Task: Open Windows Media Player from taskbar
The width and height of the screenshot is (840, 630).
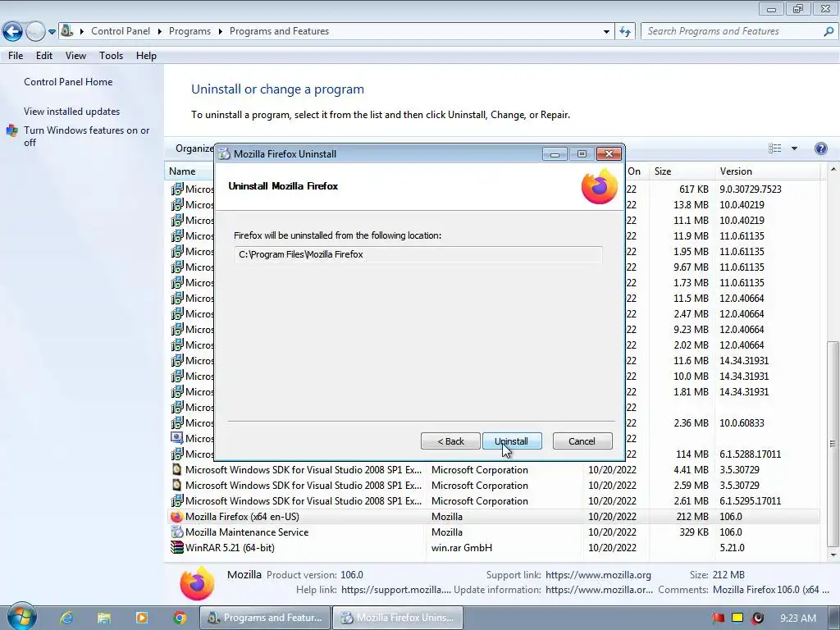Action: click(142, 618)
